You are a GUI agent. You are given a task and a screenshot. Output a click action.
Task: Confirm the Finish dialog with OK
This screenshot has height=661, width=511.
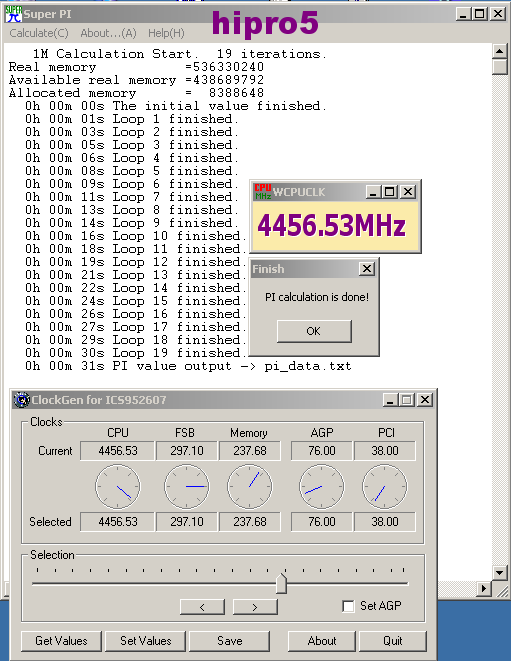(314, 331)
